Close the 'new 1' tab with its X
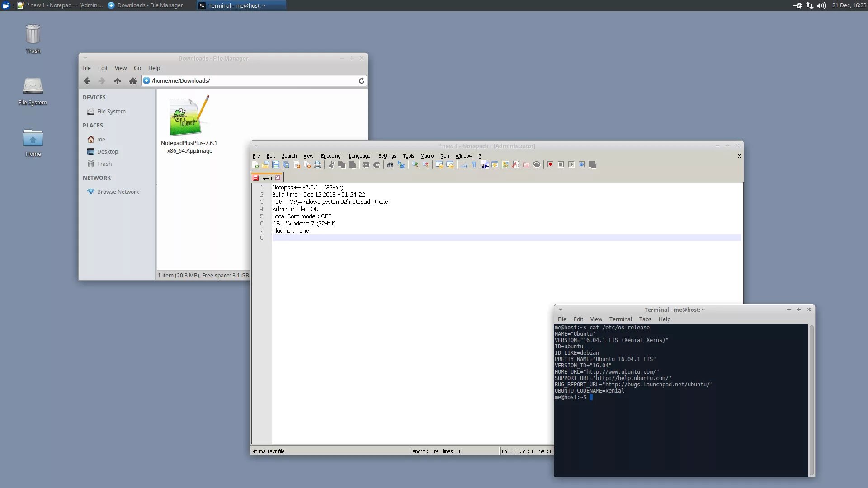 tap(278, 178)
